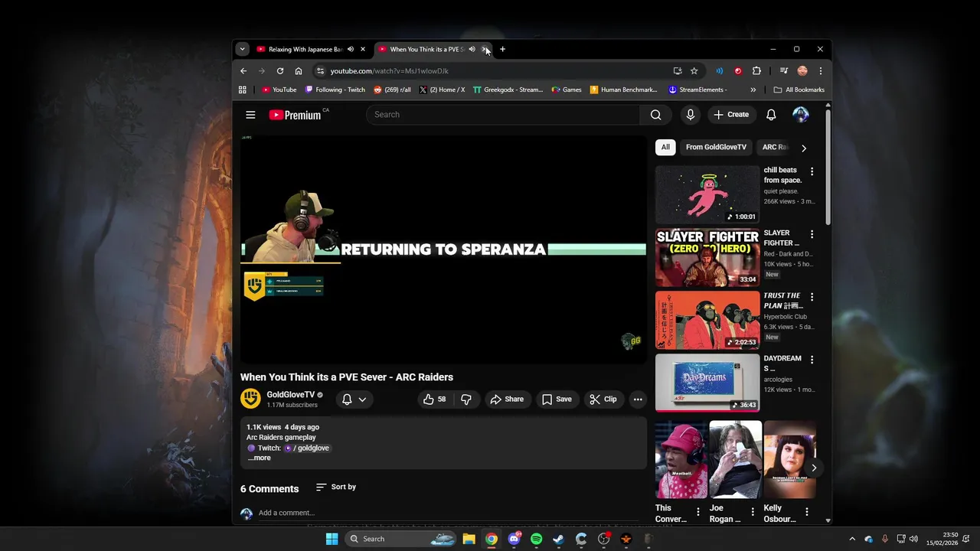The width and height of the screenshot is (980, 551).
Task: Open Chrome profile avatar
Action: (x=802, y=71)
